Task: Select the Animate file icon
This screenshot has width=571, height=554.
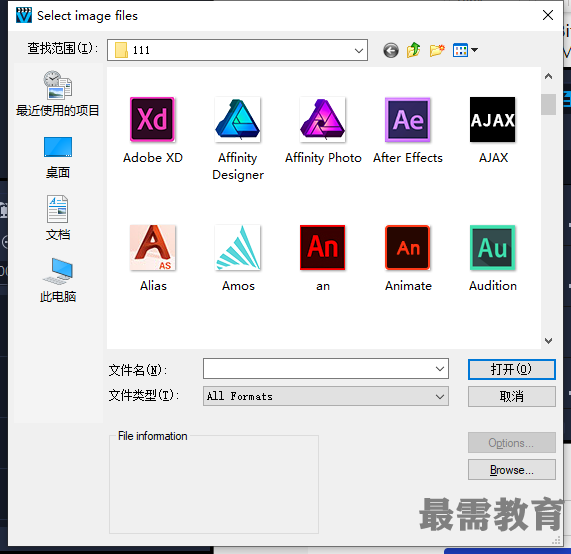Action: point(408,248)
